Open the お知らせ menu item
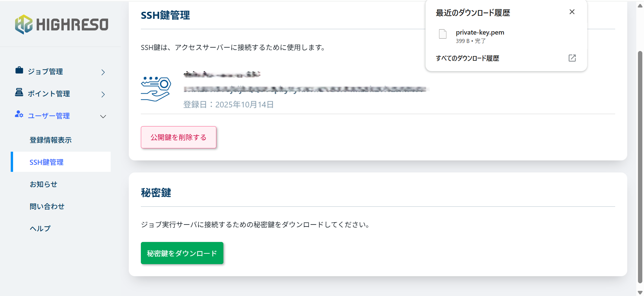 44,184
